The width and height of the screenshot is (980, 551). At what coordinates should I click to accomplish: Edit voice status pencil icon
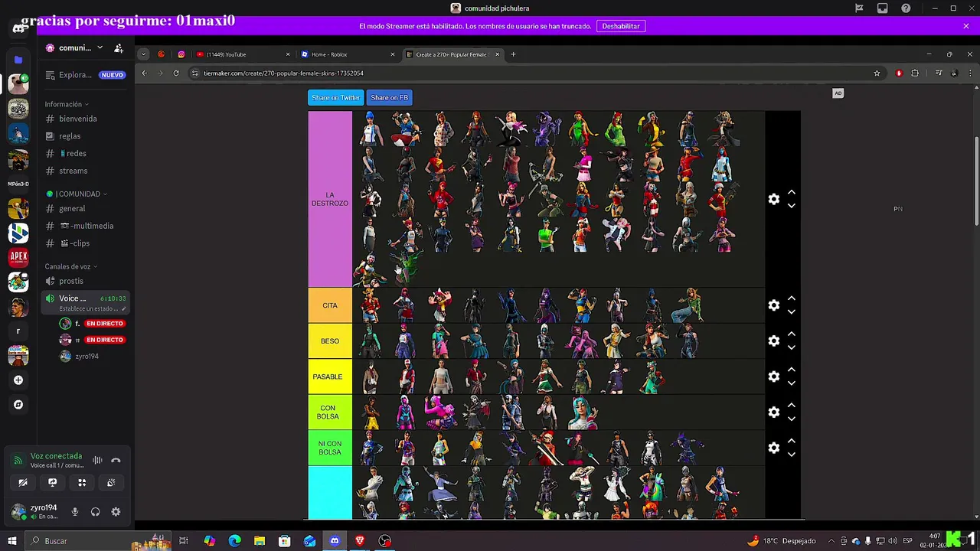(x=123, y=309)
